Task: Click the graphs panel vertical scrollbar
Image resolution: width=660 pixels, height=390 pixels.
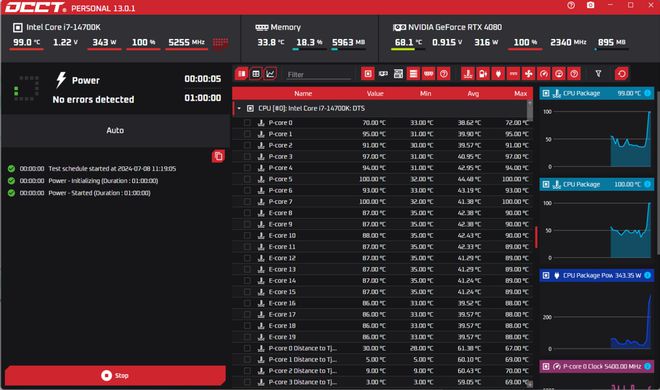Action: [x=658, y=172]
